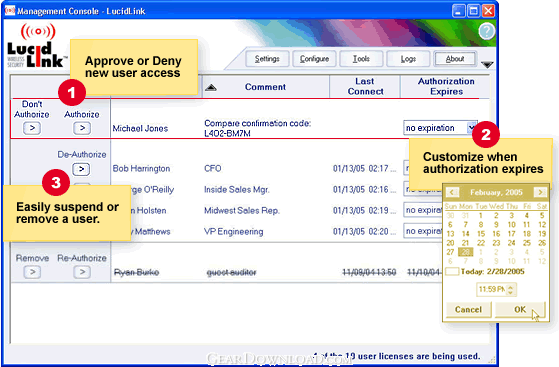The height and width of the screenshot is (367, 559).
Task: Click Cancel in the calendar popup
Action: pyautogui.click(x=468, y=310)
